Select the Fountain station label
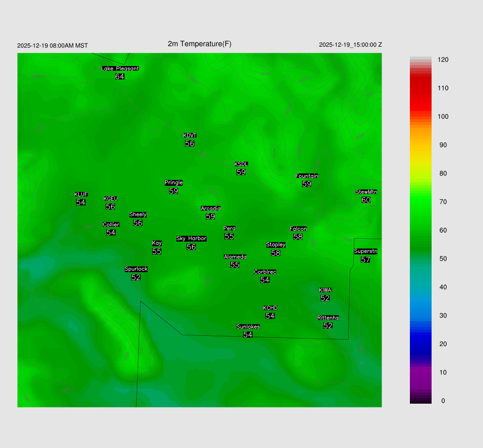This screenshot has width=483, height=448. pos(307,176)
